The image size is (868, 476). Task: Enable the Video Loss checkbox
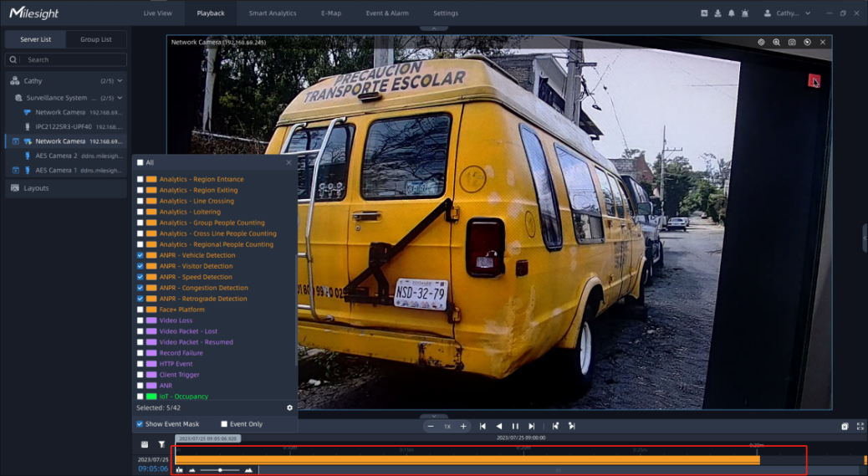[140, 320]
